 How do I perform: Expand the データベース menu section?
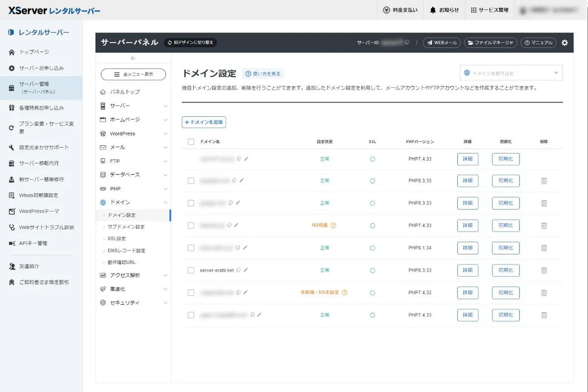point(133,175)
